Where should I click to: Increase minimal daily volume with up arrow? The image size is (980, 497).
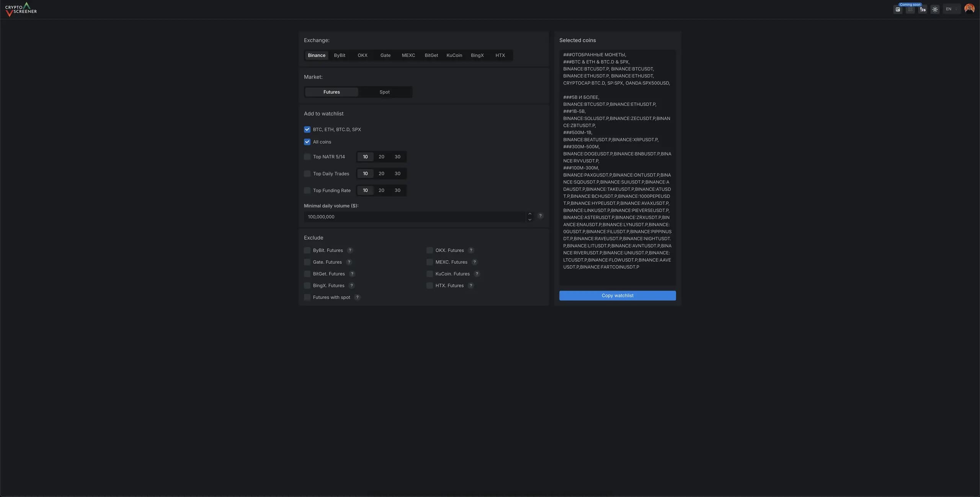click(530, 214)
